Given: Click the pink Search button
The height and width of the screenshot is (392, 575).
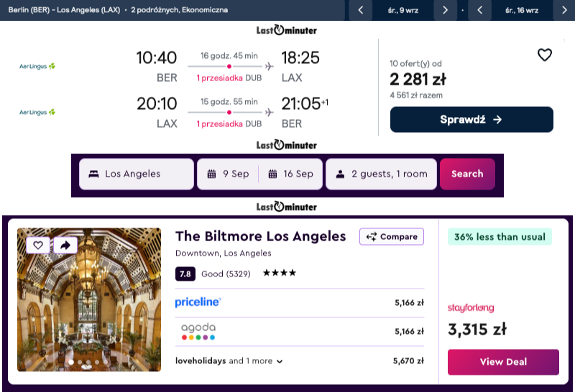Looking at the screenshot, I should (x=468, y=174).
